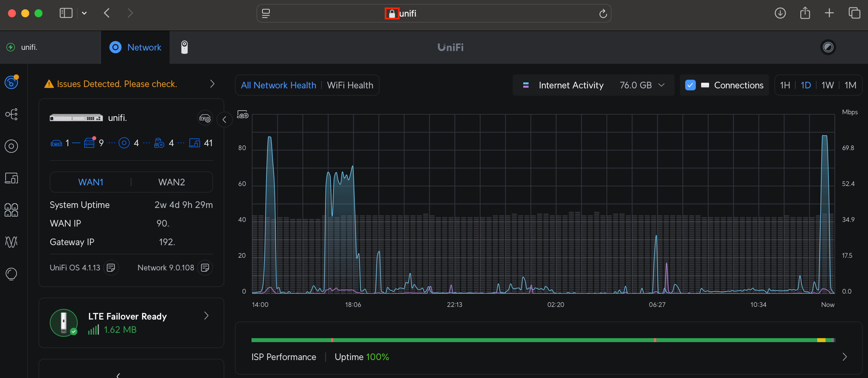Switch to the WAN2 tab

[x=172, y=182]
